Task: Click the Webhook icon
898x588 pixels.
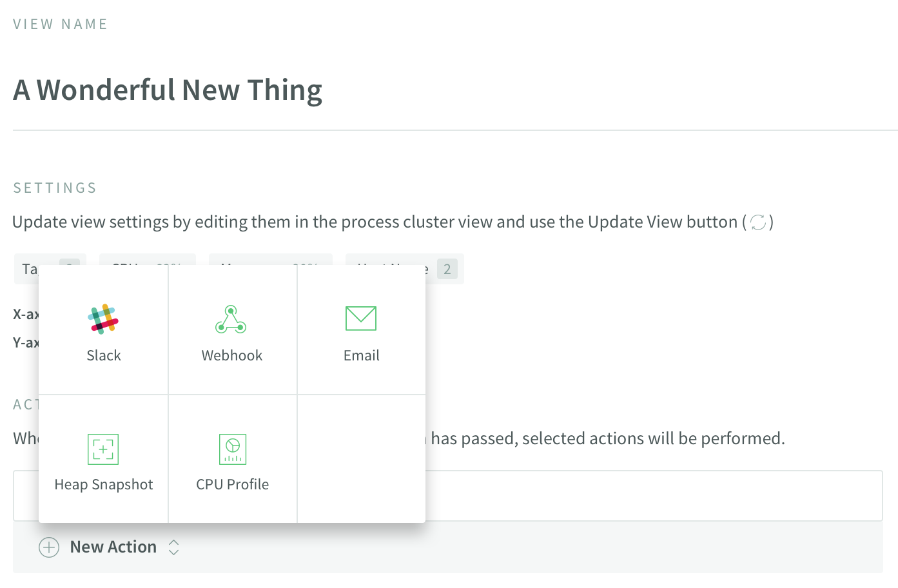Action: [x=231, y=319]
